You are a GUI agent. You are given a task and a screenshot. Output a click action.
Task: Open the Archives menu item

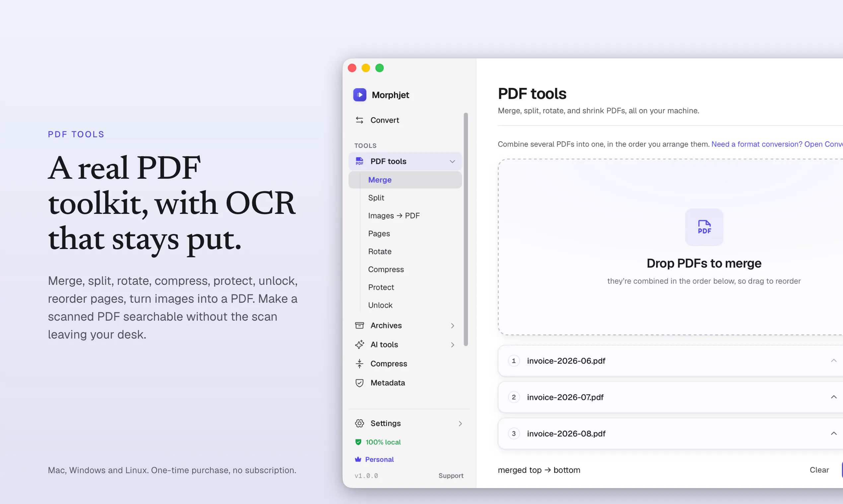click(405, 325)
